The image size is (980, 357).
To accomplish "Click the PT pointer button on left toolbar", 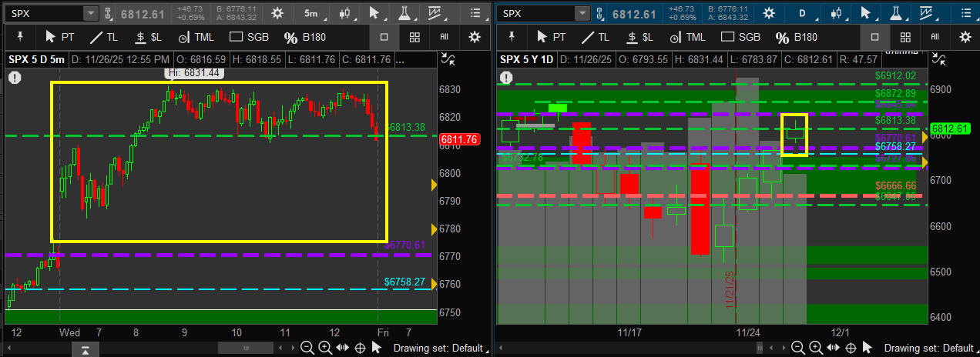I will point(60,37).
